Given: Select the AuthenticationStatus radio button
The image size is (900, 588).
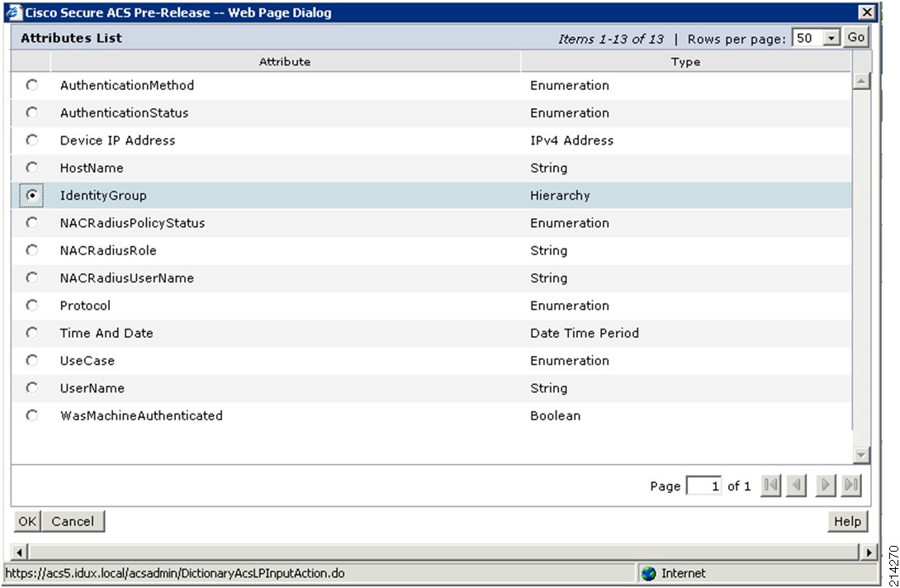Looking at the screenshot, I should tap(31, 112).
